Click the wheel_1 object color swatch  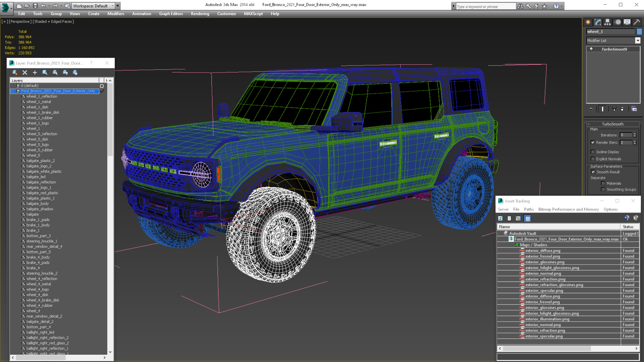639,32
